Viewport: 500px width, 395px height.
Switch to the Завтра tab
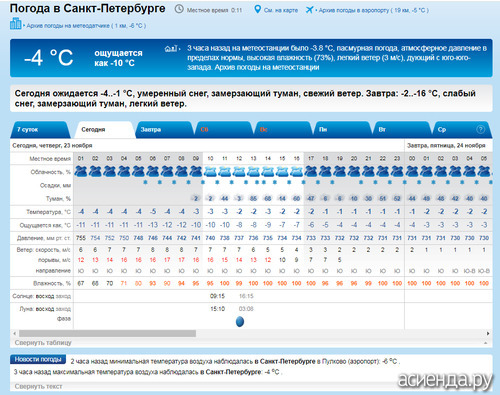(164, 130)
